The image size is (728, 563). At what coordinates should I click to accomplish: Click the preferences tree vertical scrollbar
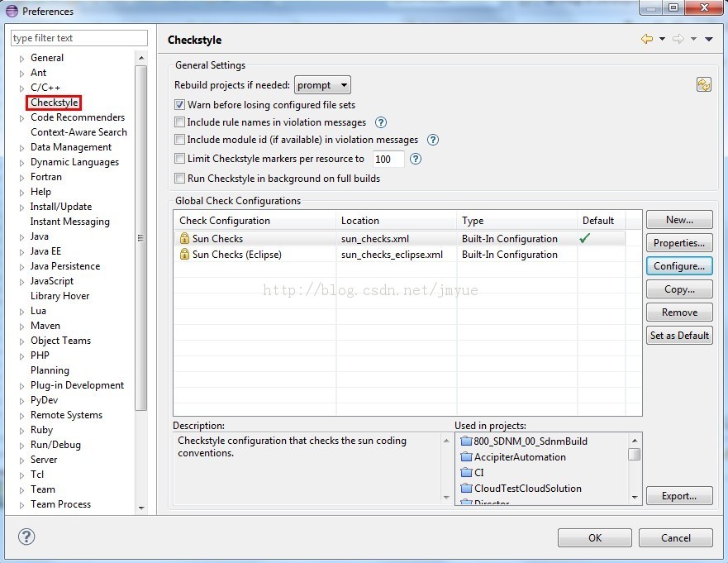pyautogui.click(x=140, y=248)
